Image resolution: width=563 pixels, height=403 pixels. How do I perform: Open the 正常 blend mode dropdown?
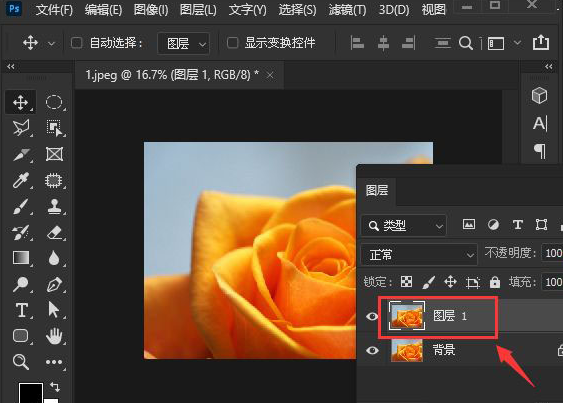tap(419, 255)
